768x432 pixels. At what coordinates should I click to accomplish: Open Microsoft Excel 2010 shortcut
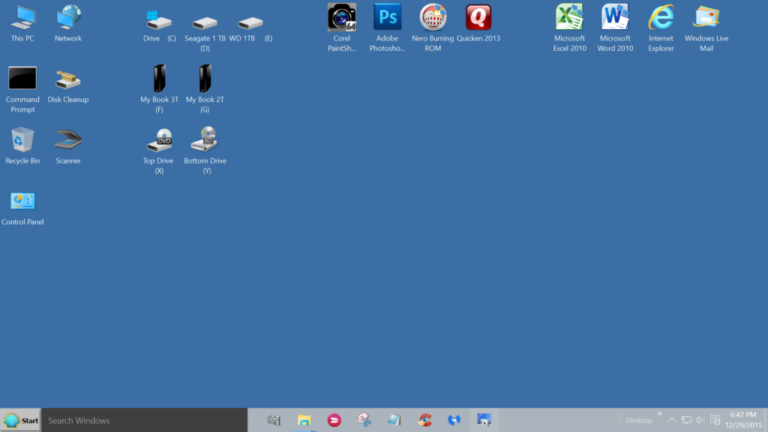570,18
